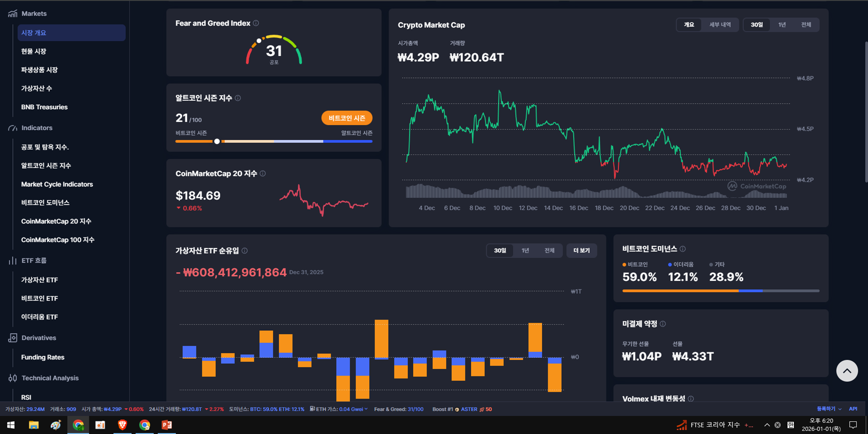Open notification center icon

[x=853, y=425]
